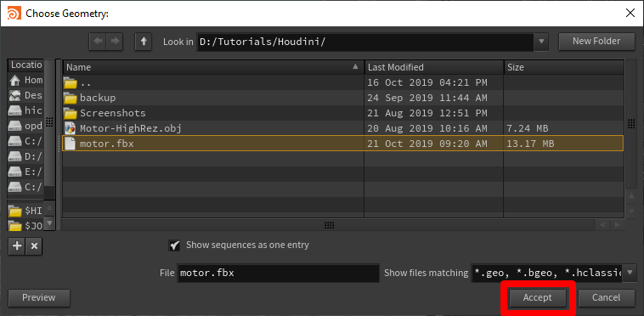Jump to the $JO favorite folder
This screenshot has height=316, width=644.
point(25,226)
